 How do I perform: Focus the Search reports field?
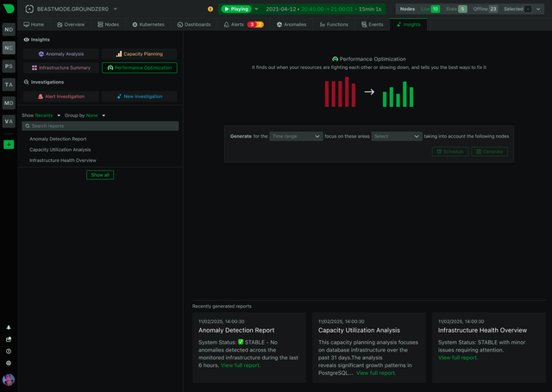(x=100, y=126)
